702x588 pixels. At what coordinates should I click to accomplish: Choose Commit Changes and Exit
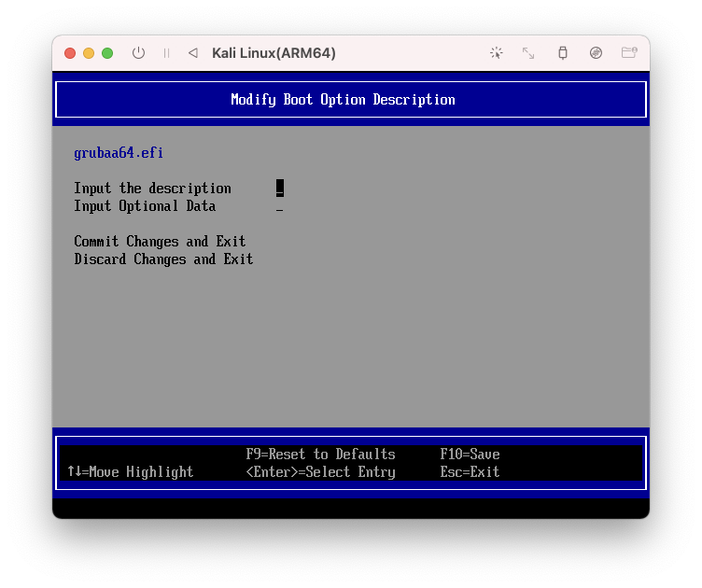click(160, 242)
